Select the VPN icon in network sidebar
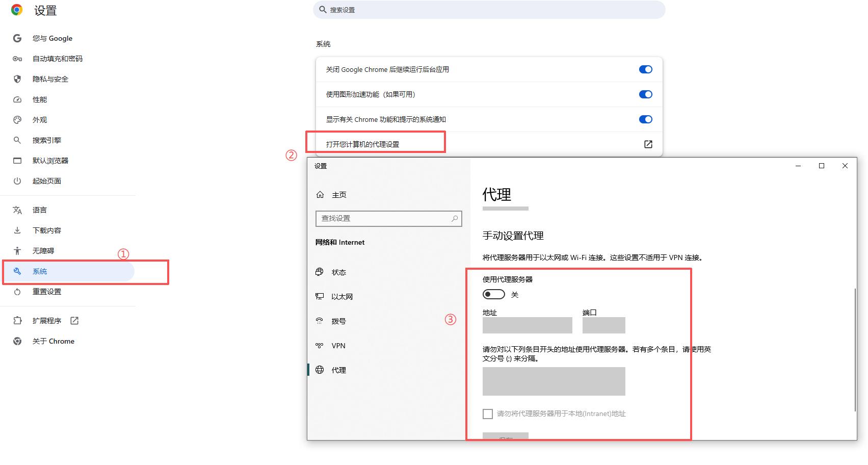Screen dimensions: 868x465 321,345
